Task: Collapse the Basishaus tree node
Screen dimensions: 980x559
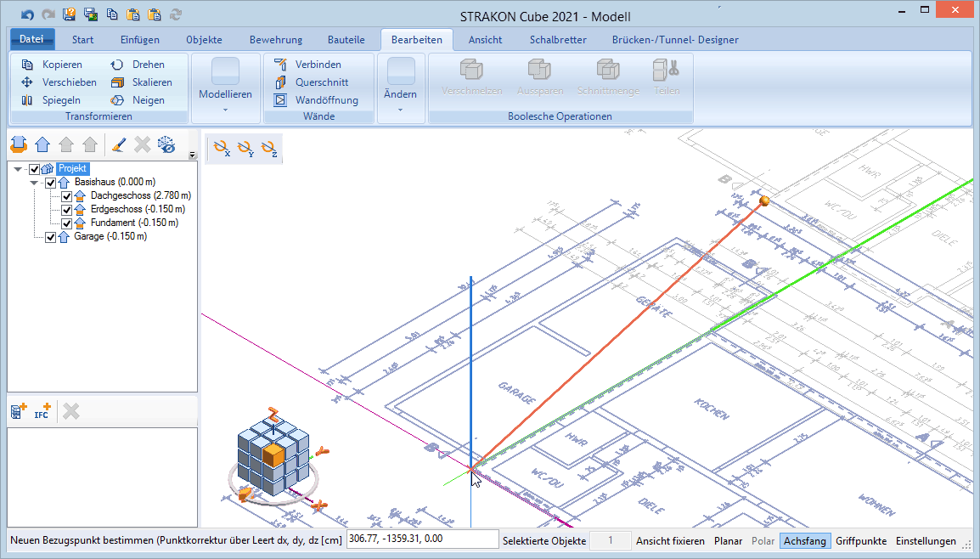Action: click(x=34, y=183)
